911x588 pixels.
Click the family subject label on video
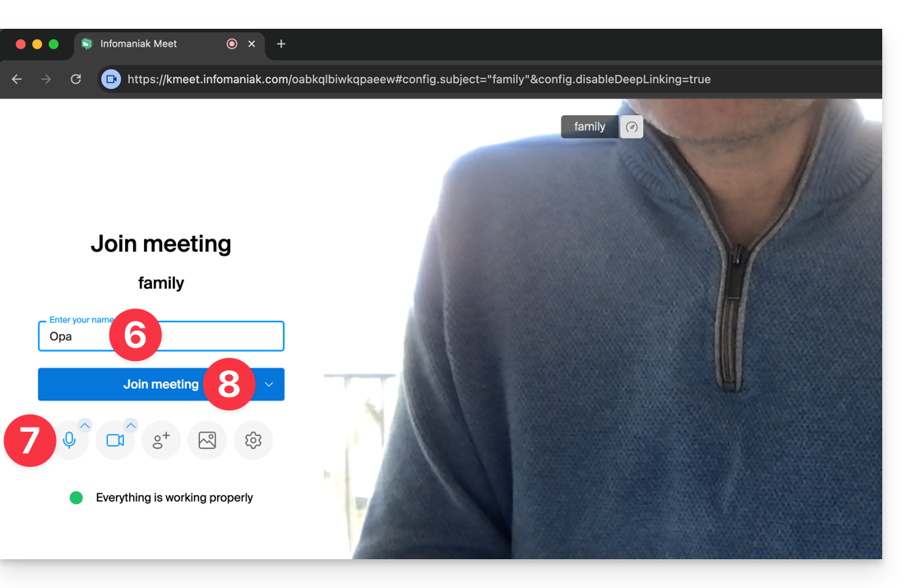590,127
